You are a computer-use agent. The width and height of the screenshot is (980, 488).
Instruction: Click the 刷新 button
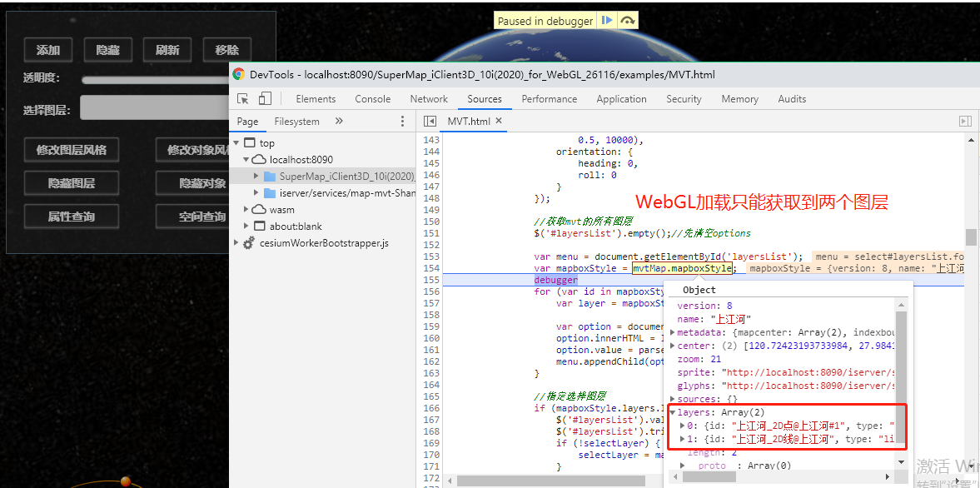pyautogui.click(x=167, y=50)
